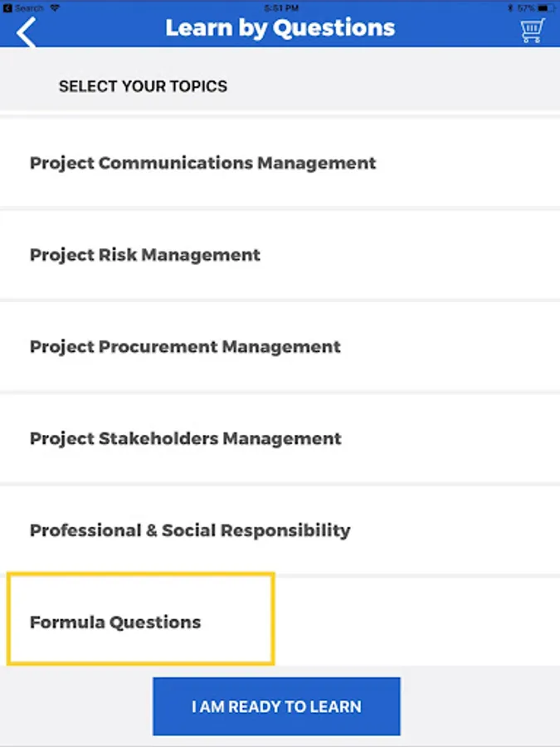
Task: Select Project Risk Management topic
Action: (145, 255)
